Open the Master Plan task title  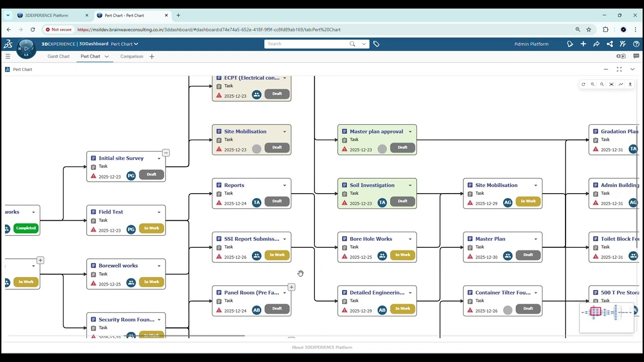(490, 239)
